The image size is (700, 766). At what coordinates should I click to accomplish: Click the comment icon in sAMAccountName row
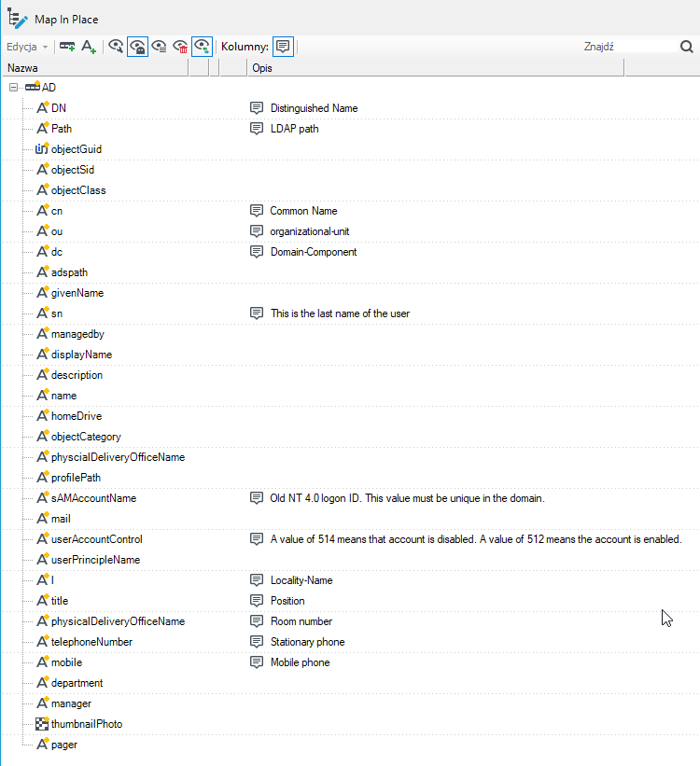[257, 498]
